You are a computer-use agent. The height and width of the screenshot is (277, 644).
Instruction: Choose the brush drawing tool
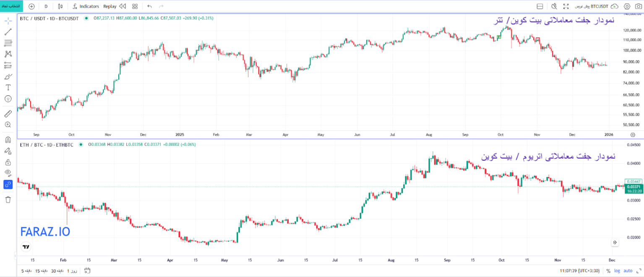coord(8,76)
